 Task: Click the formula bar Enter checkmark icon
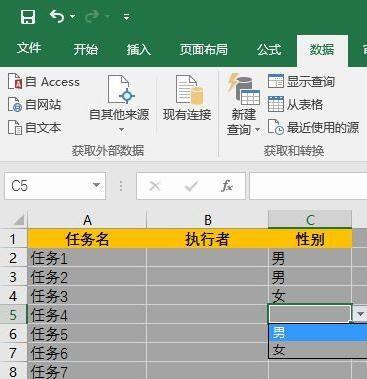click(191, 186)
